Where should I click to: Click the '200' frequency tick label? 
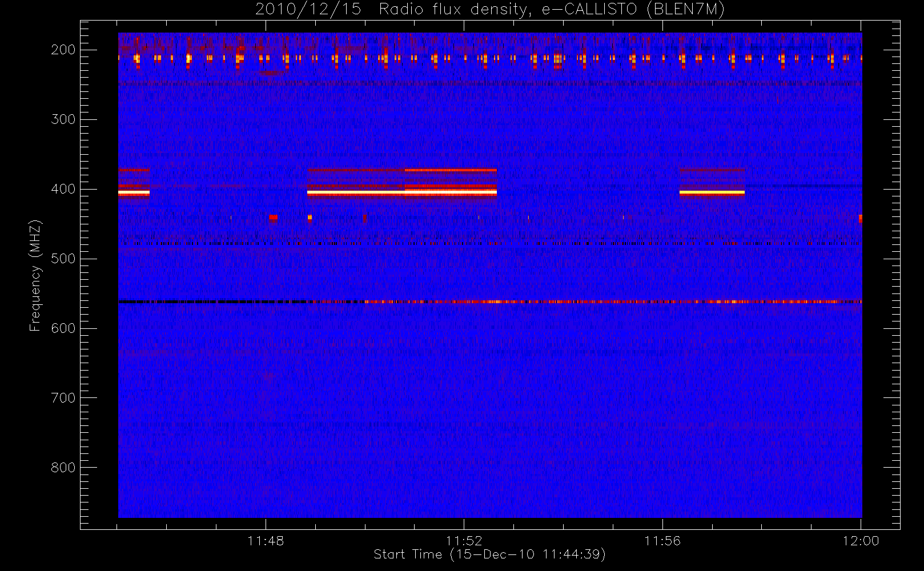pos(63,50)
